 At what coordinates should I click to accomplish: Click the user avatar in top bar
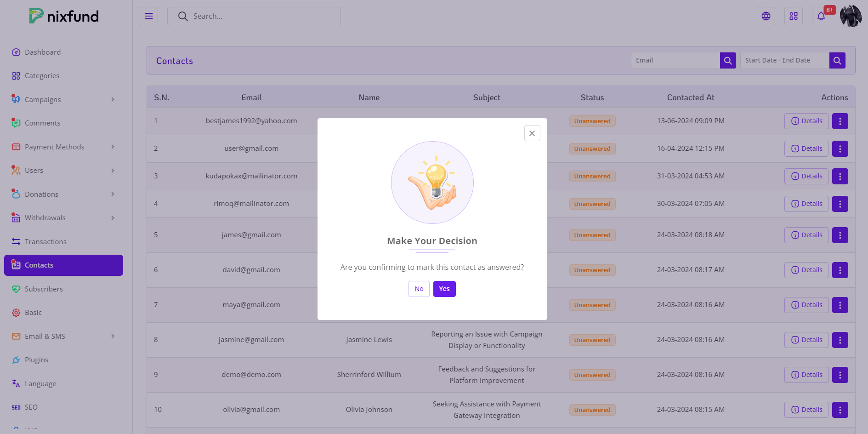click(851, 16)
